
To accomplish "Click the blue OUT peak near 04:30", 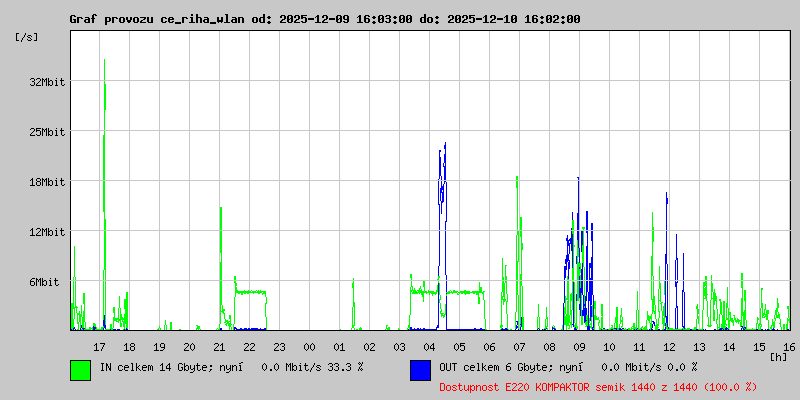I will click(442, 235).
